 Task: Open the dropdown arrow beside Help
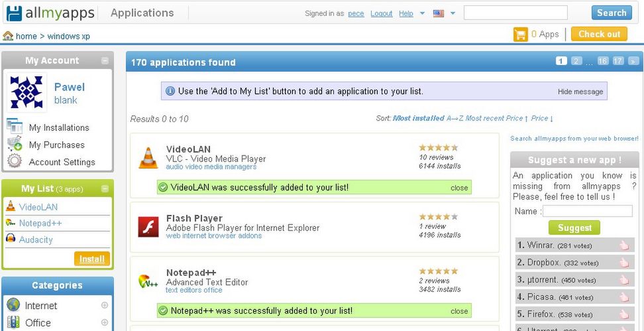[422, 13]
